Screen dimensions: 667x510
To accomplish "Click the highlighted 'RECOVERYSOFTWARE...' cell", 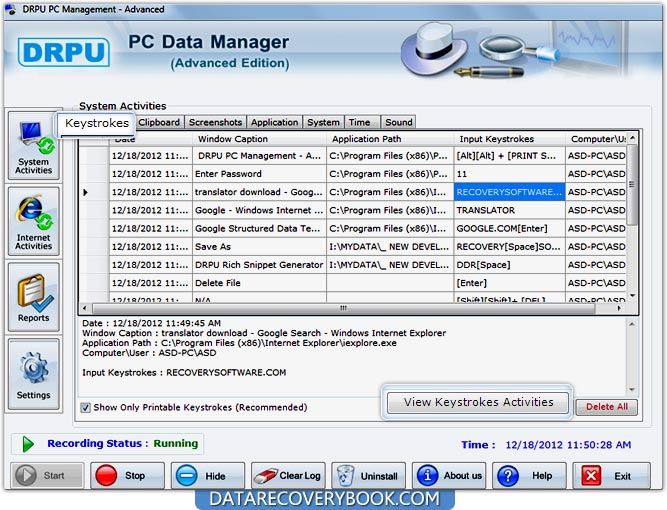I will (x=510, y=192).
